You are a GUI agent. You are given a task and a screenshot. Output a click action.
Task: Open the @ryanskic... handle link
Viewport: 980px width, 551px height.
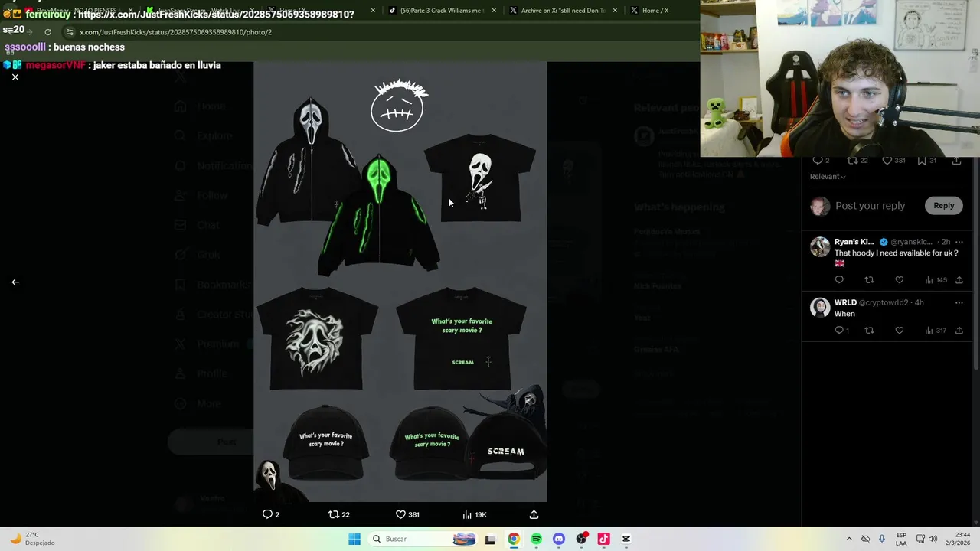point(911,242)
